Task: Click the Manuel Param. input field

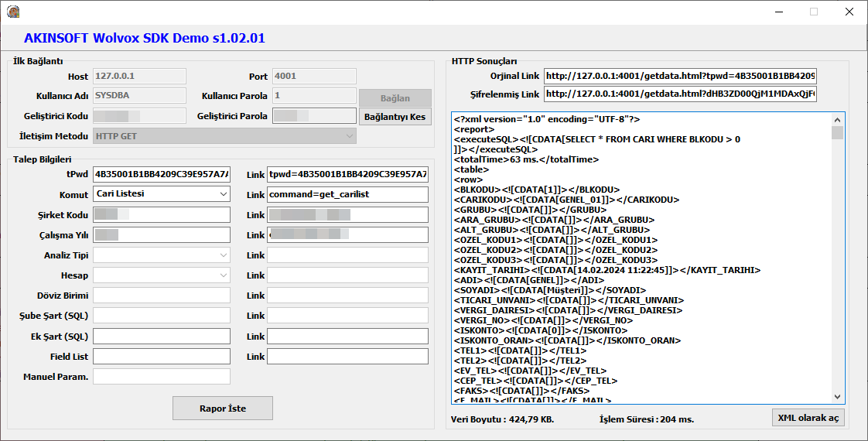Action: pyautogui.click(x=162, y=376)
